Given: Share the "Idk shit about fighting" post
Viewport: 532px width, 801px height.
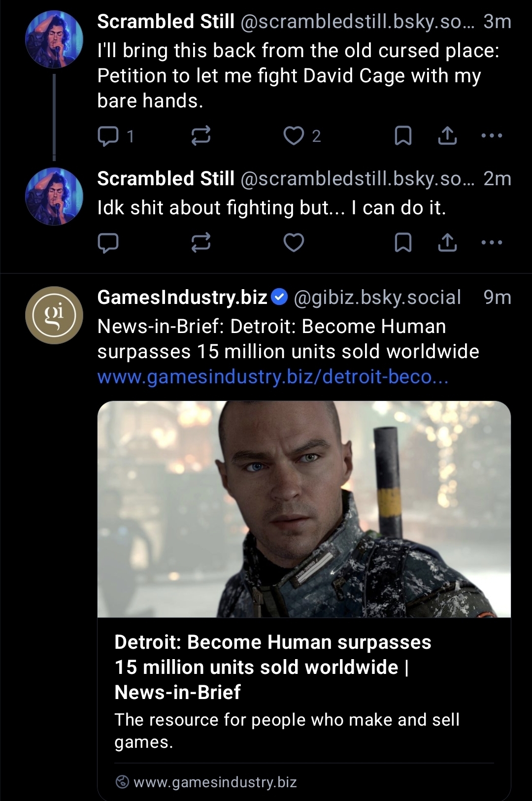Looking at the screenshot, I should click(x=447, y=242).
